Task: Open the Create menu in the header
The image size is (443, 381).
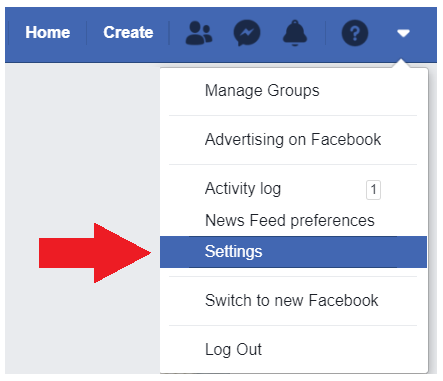Action: [x=128, y=32]
